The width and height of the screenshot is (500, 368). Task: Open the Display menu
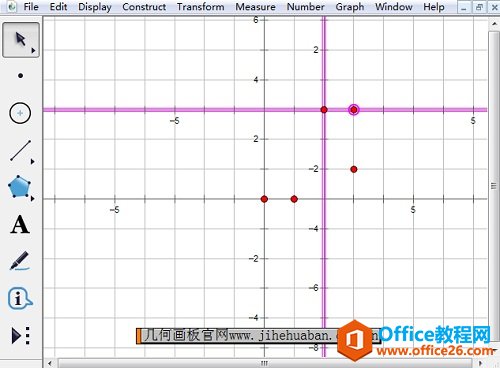(x=95, y=7)
